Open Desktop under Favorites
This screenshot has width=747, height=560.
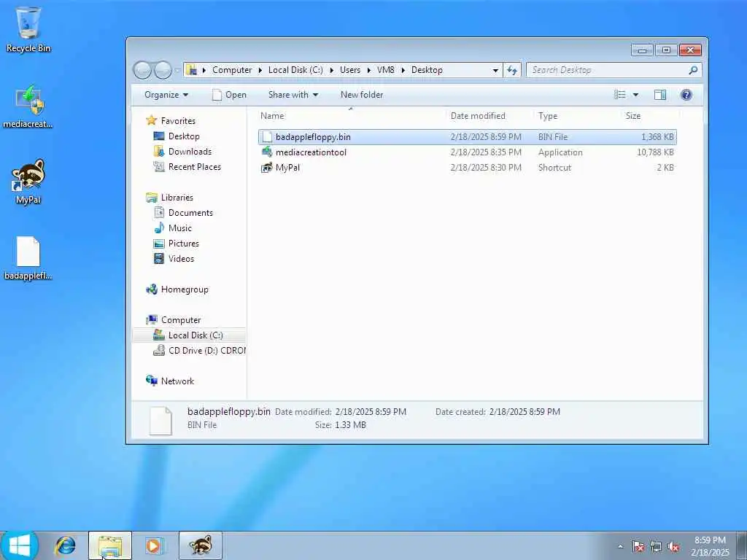coord(177,136)
